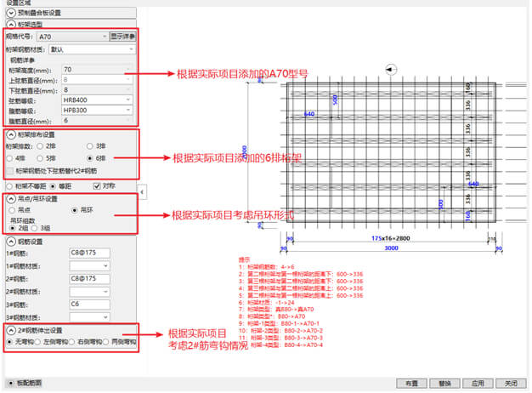Select 5排 truss row option

[40, 158]
